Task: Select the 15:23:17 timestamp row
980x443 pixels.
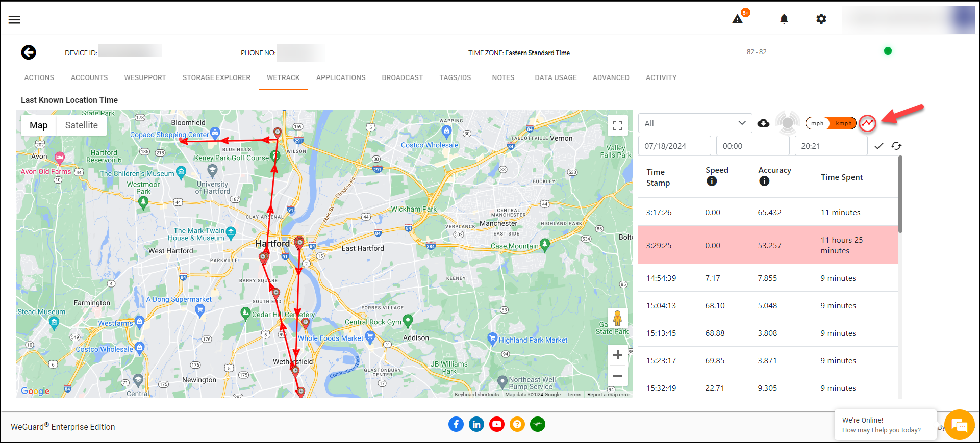Action: (x=768, y=361)
